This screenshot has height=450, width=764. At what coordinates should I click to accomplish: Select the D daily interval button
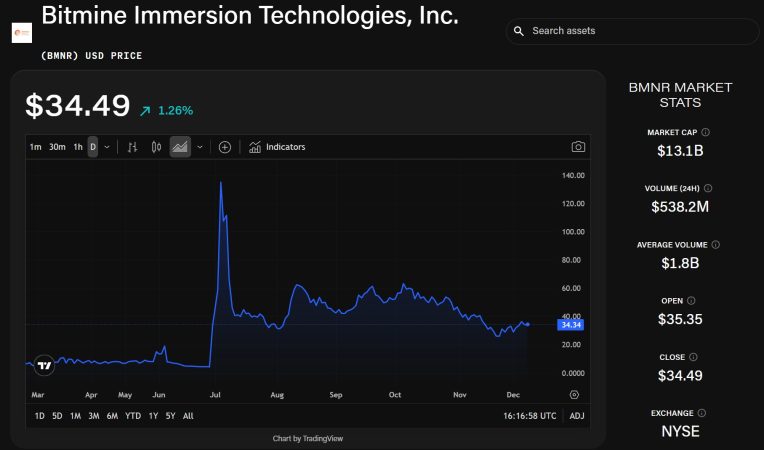pos(93,147)
